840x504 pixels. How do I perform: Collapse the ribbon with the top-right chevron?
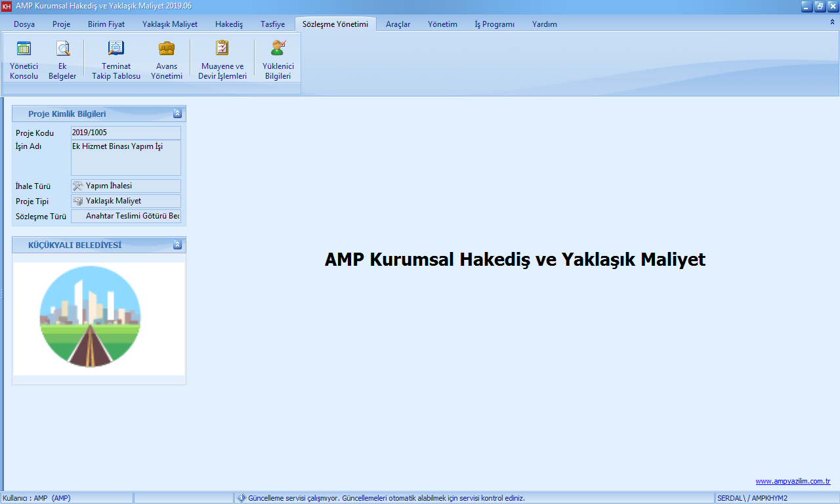coord(832,22)
